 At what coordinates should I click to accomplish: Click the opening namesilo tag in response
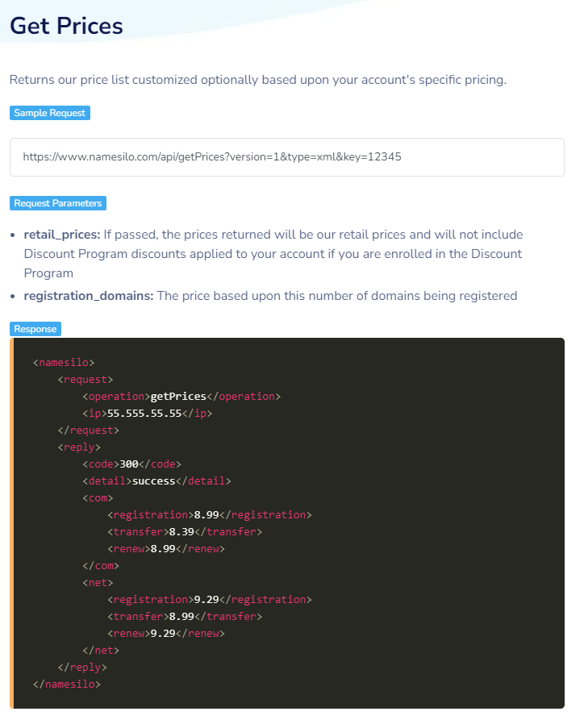64,363
